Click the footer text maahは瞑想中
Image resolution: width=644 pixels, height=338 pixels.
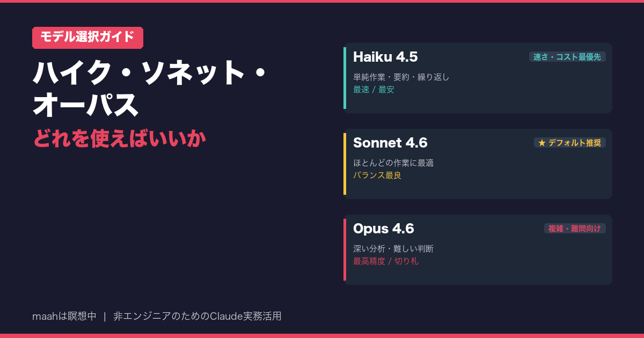pyautogui.click(x=64, y=317)
